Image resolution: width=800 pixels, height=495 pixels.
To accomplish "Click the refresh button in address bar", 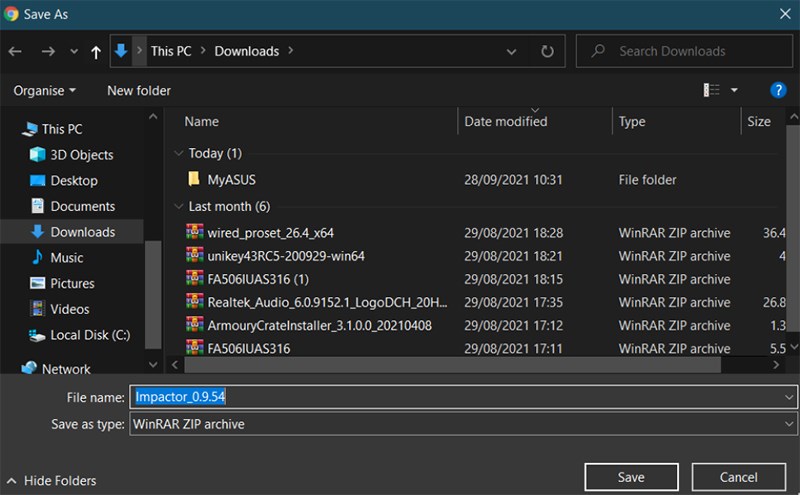I will [x=547, y=50].
